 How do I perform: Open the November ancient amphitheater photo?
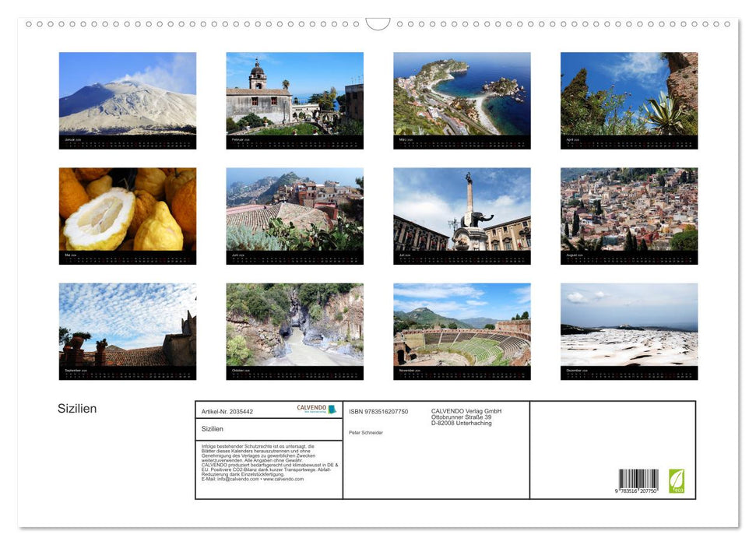coord(462,325)
